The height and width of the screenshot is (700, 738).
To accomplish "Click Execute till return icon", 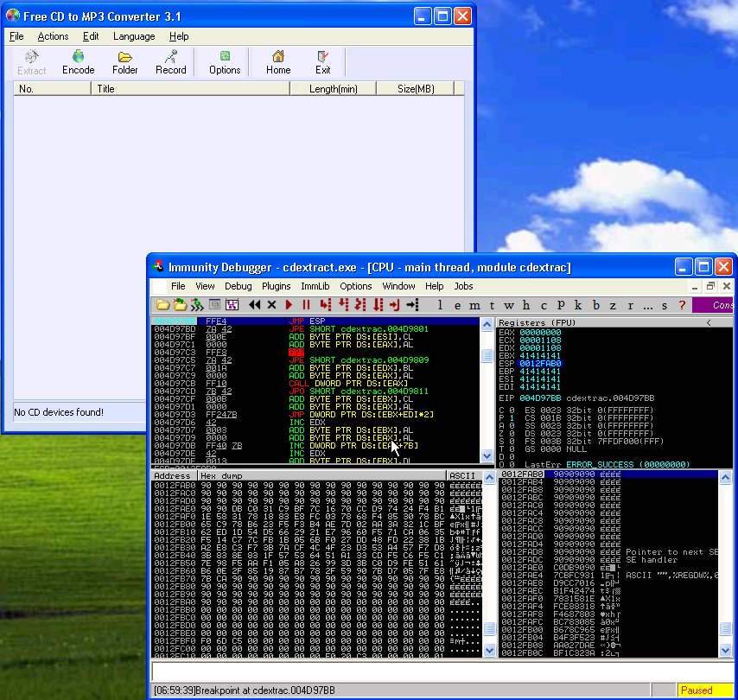I will [x=395, y=305].
